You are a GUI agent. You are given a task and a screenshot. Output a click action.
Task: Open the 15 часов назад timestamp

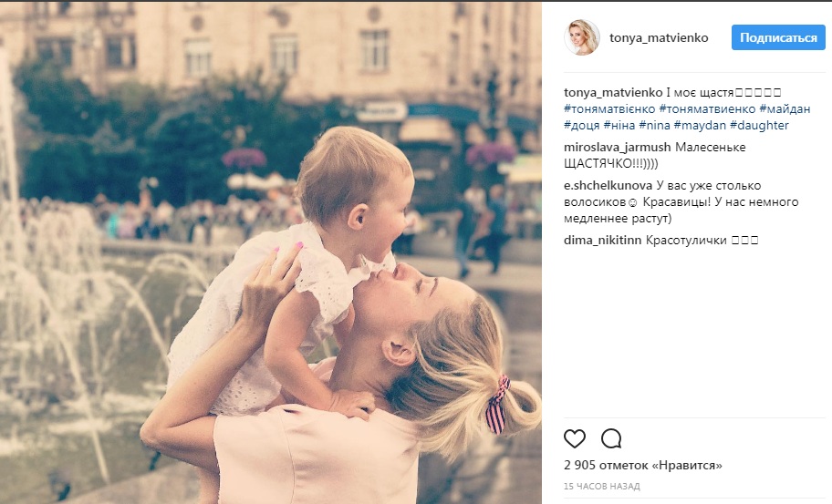[602, 486]
